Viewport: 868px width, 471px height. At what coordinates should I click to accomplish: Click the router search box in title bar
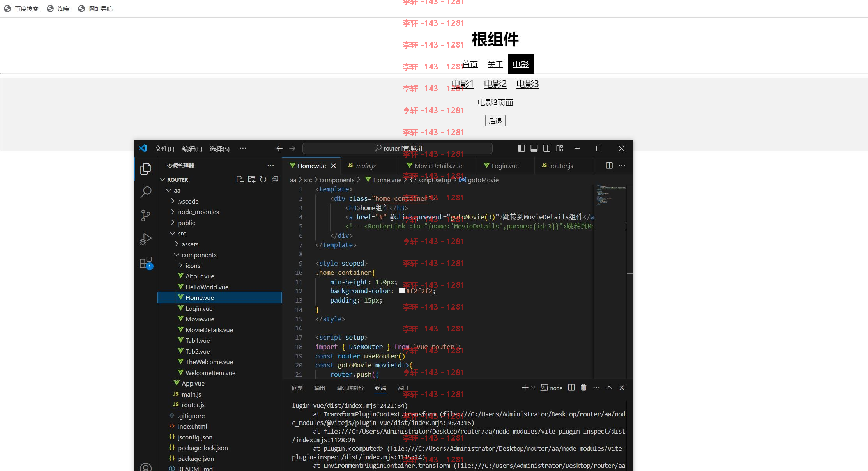click(x=398, y=149)
